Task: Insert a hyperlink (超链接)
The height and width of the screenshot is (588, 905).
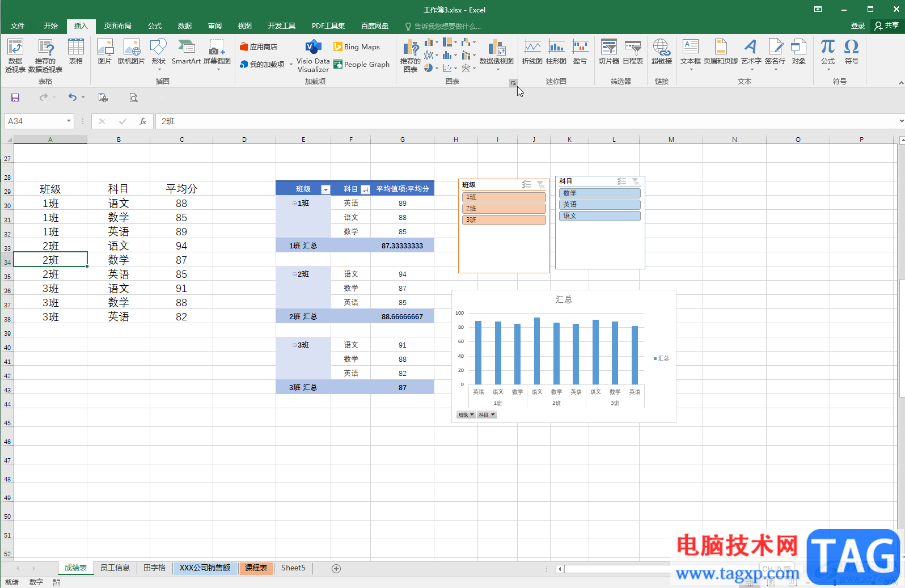Action: (x=662, y=52)
